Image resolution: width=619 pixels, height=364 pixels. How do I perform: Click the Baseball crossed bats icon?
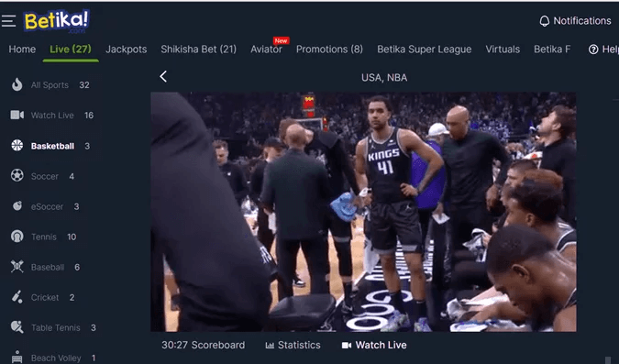[17, 267]
